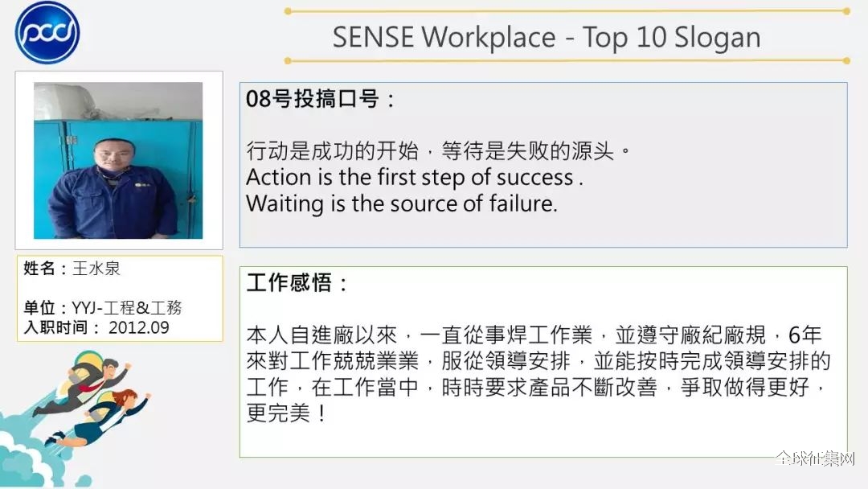Click the first line of the work reflection paragraph
The image size is (868, 489).
[x=534, y=335]
